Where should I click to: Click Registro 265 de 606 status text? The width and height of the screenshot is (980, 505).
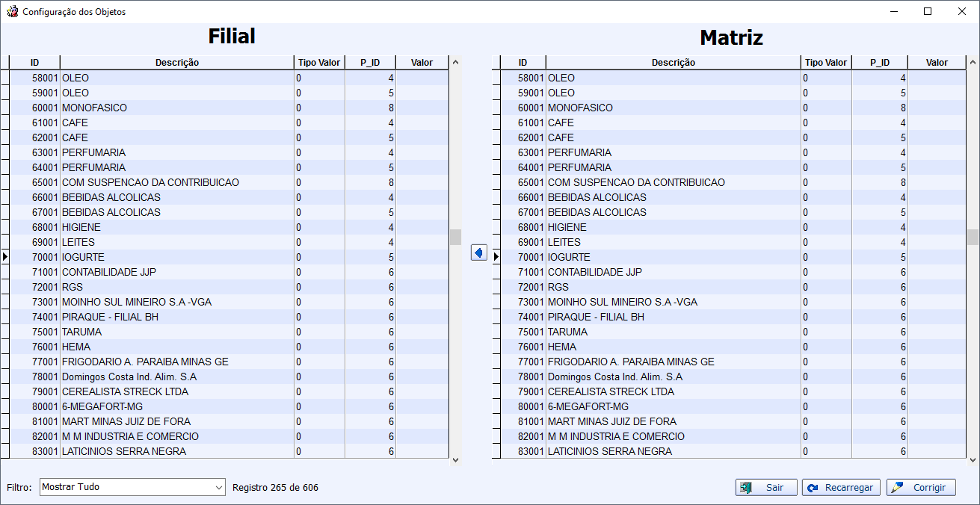(275, 488)
